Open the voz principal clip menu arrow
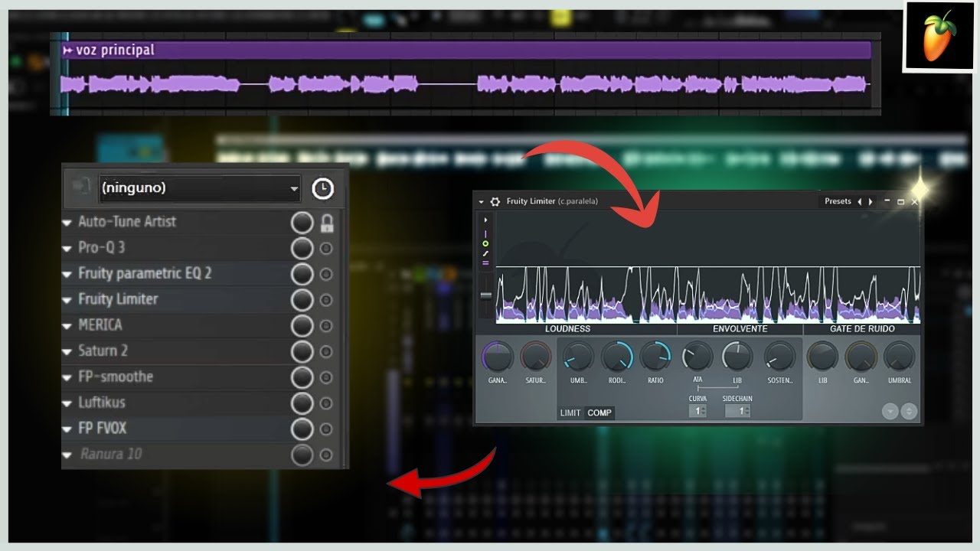This screenshot has width=980, height=551. pyautogui.click(x=68, y=51)
